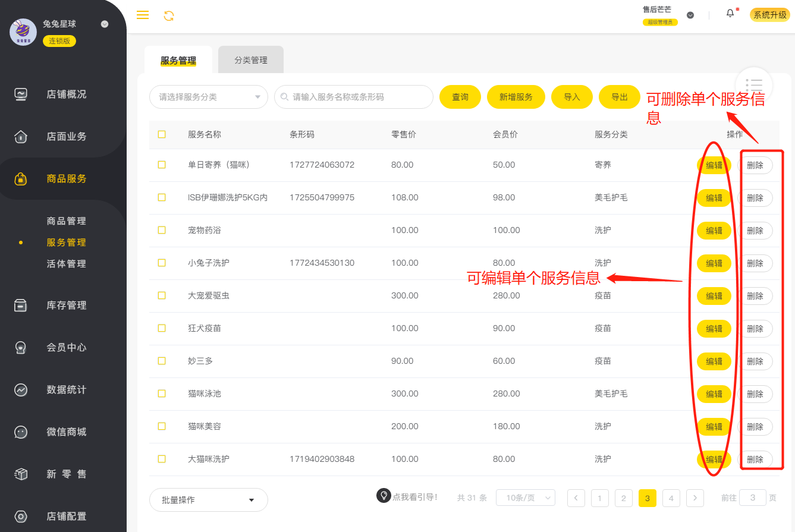This screenshot has height=532, width=795.
Task: Open the floating list menu icon
Action: click(x=753, y=86)
